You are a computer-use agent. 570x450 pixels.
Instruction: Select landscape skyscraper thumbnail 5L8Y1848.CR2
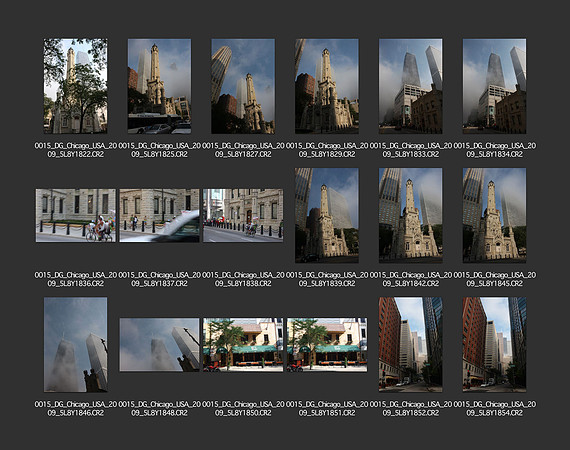(159, 345)
